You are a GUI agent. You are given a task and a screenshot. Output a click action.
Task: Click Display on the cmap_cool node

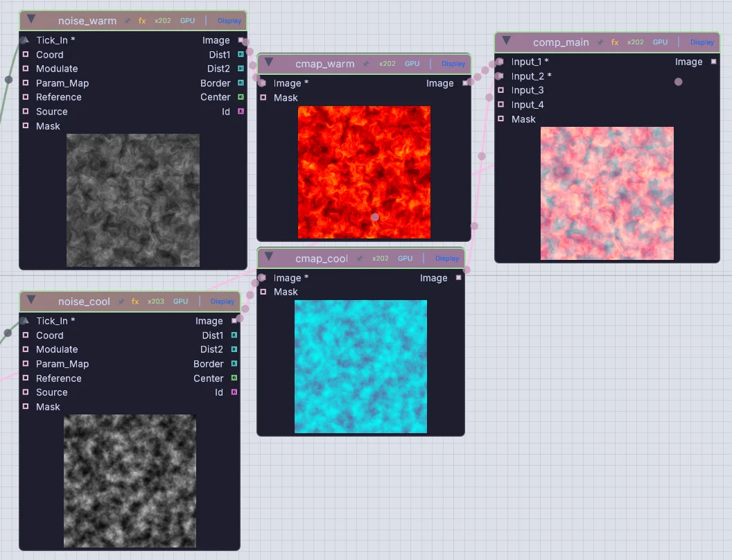click(447, 259)
